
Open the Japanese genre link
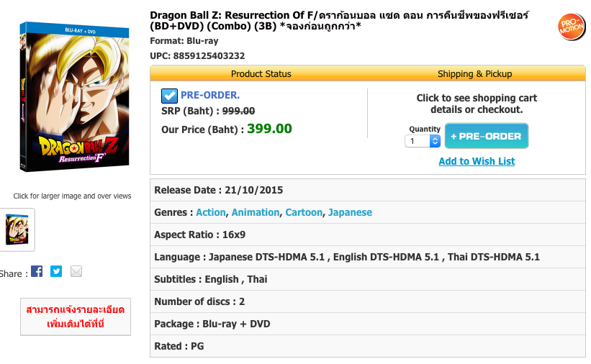pos(350,212)
